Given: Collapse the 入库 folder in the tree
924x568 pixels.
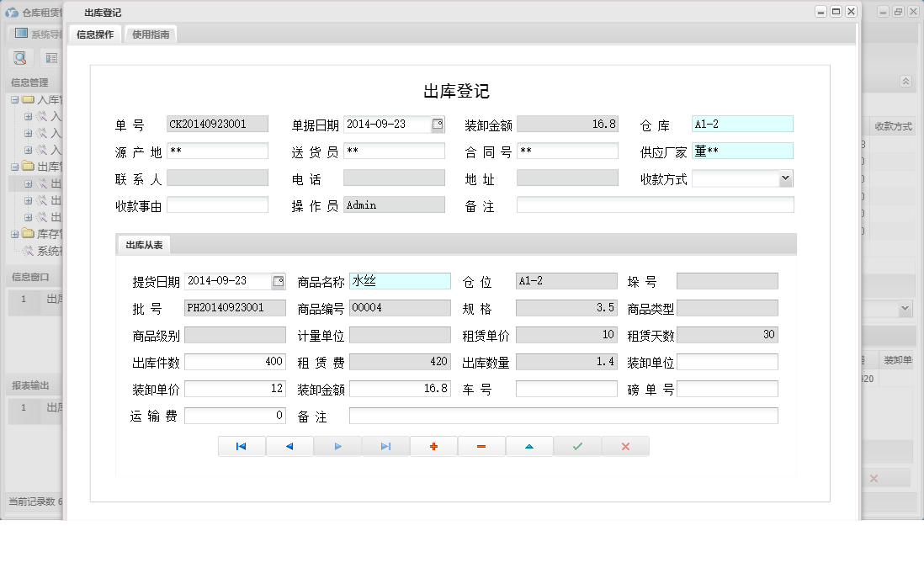Looking at the screenshot, I should point(14,100).
